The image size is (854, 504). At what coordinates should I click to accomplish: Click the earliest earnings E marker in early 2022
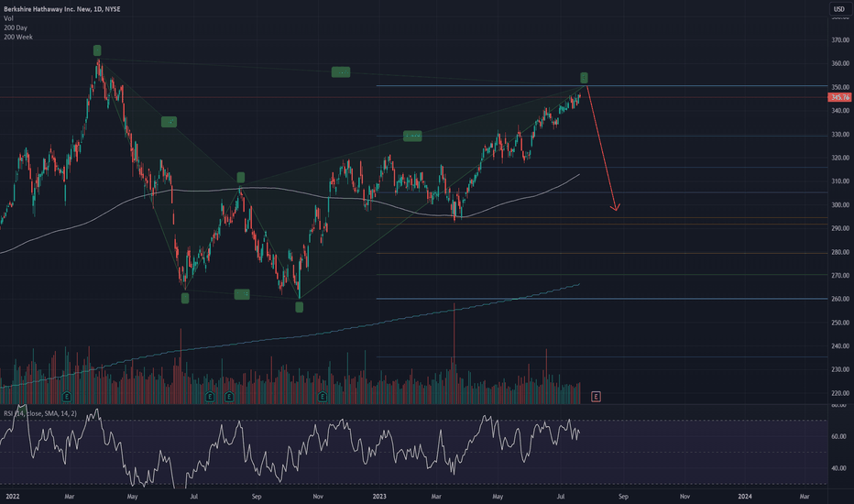click(67, 396)
